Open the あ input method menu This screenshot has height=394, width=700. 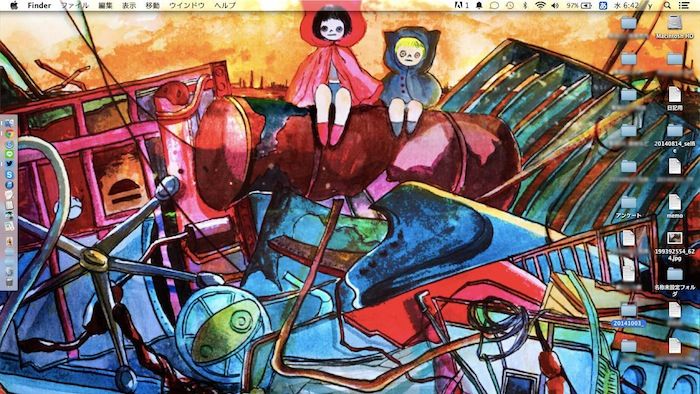(603, 5)
